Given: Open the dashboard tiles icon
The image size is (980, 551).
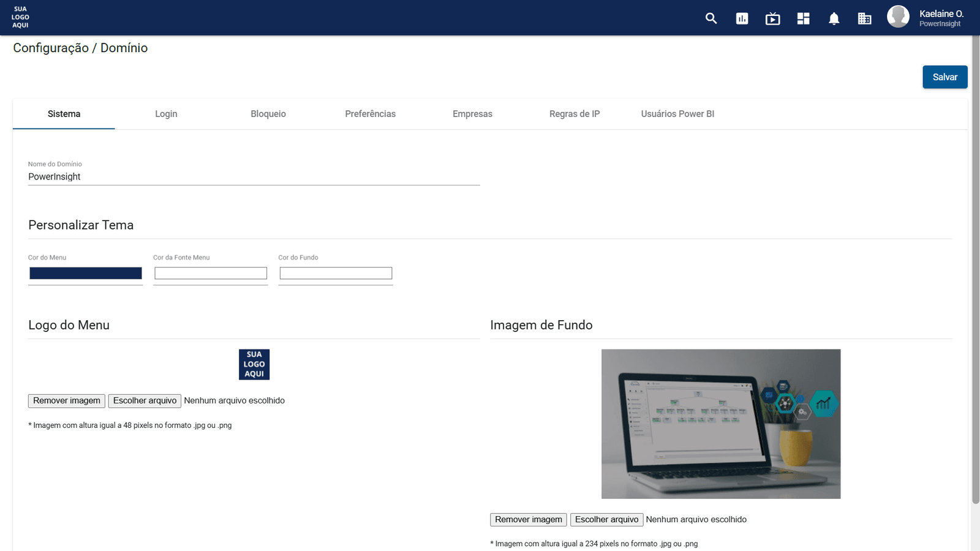Looking at the screenshot, I should point(803,18).
